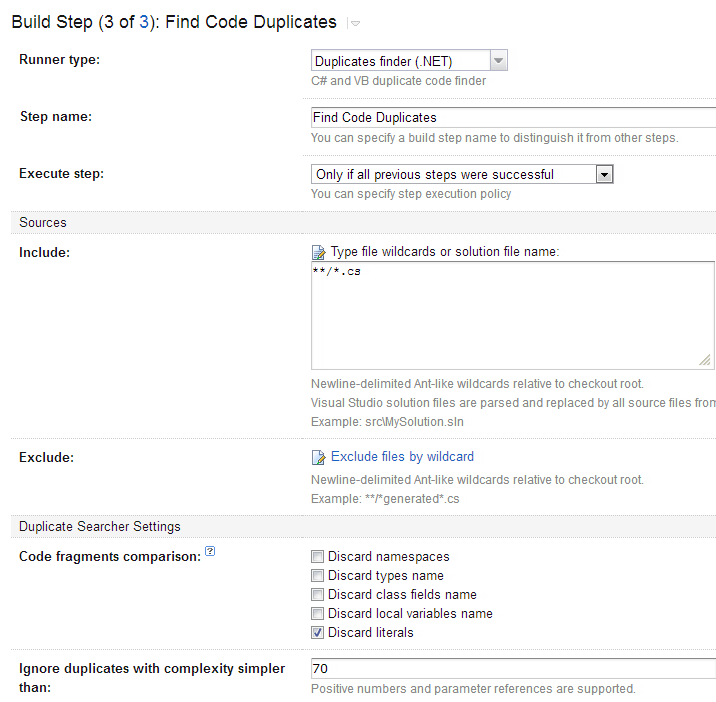The image size is (716, 702).
Task: Click the Include text area resize handle
Action: [705, 361]
